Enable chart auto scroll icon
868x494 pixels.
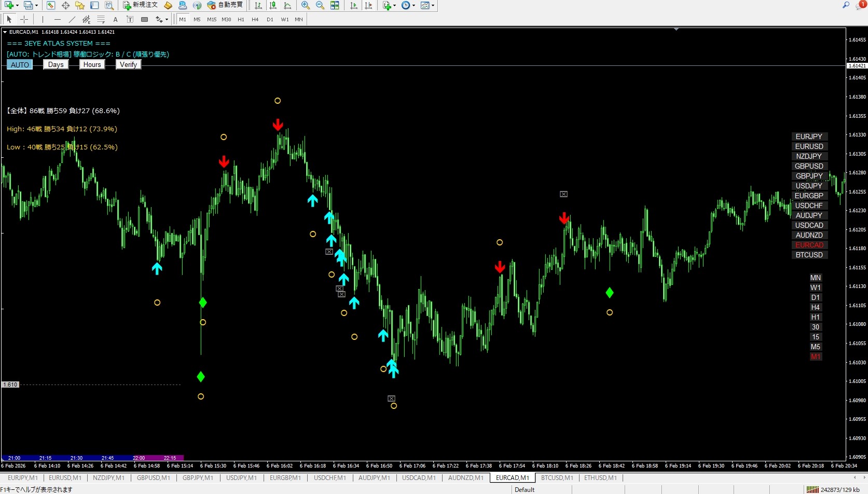pos(354,5)
